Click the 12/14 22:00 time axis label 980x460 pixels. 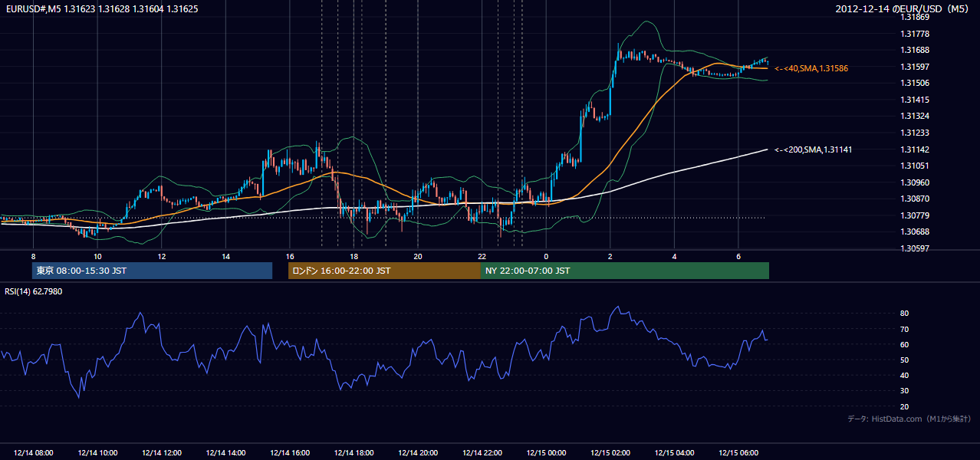(482, 453)
